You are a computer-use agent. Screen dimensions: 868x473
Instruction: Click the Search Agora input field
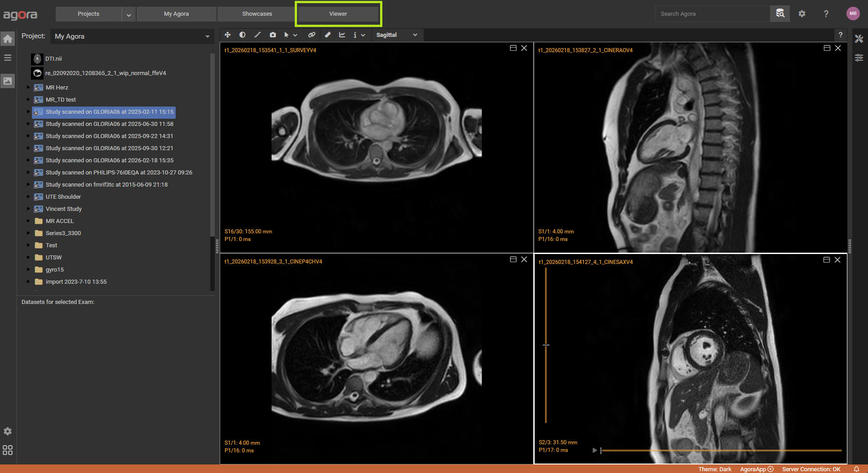click(x=712, y=14)
